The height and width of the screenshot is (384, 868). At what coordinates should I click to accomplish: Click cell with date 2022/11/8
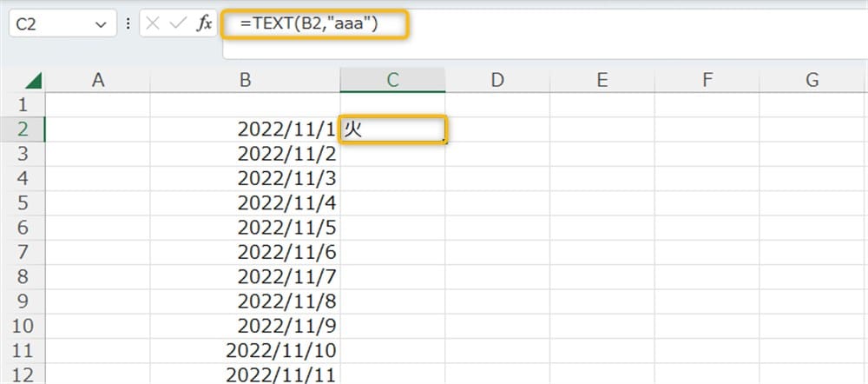click(x=246, y=302)
